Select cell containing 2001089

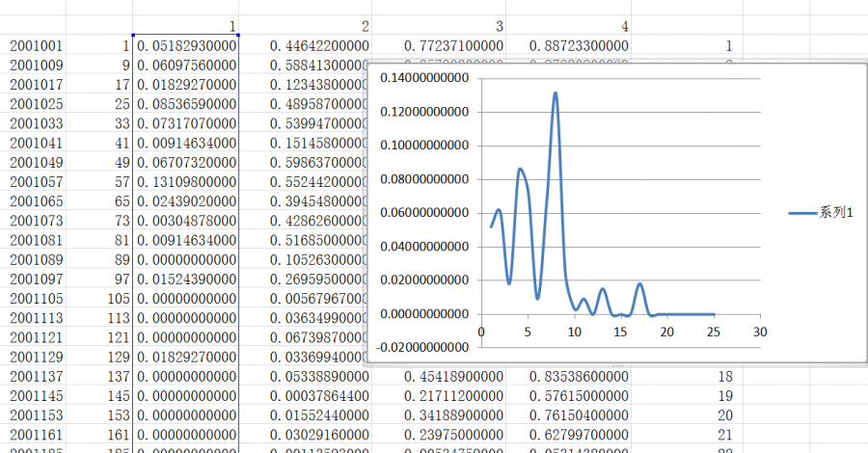[33, 259]
